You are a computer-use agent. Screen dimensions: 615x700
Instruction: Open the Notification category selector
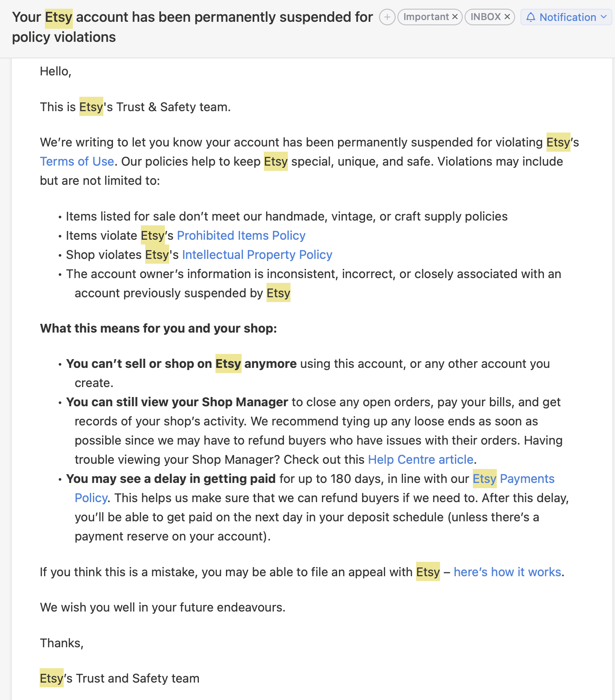(567, 17)
